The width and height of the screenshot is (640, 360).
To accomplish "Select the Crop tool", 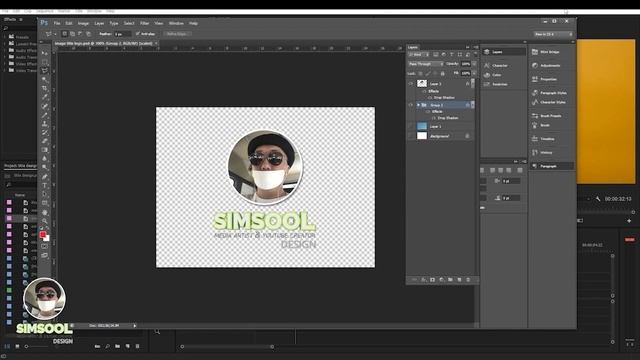I will [x=44, y=88].
